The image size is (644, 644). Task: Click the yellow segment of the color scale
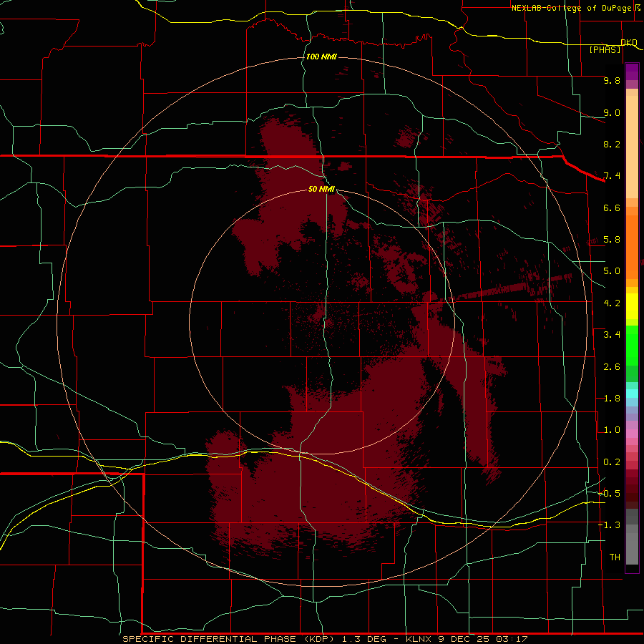click(632, 306)
